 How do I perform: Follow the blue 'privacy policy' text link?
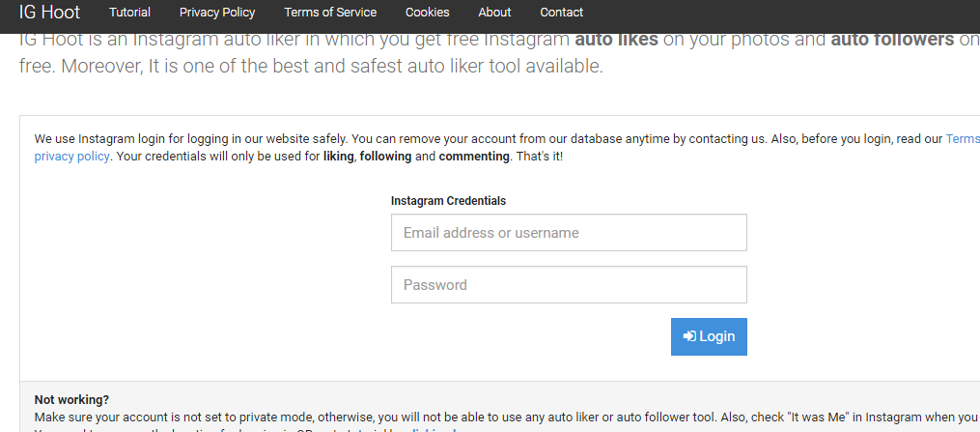71,157
